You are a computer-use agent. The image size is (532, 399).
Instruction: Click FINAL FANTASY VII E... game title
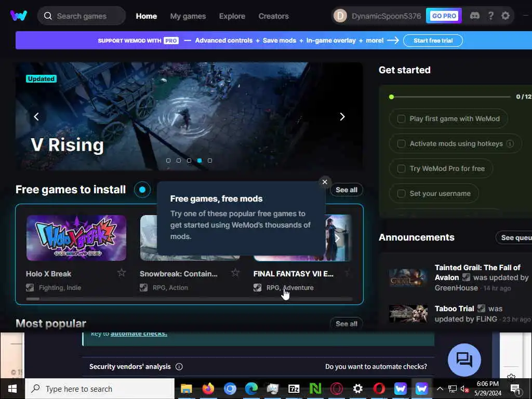click(x=293, y=274)
